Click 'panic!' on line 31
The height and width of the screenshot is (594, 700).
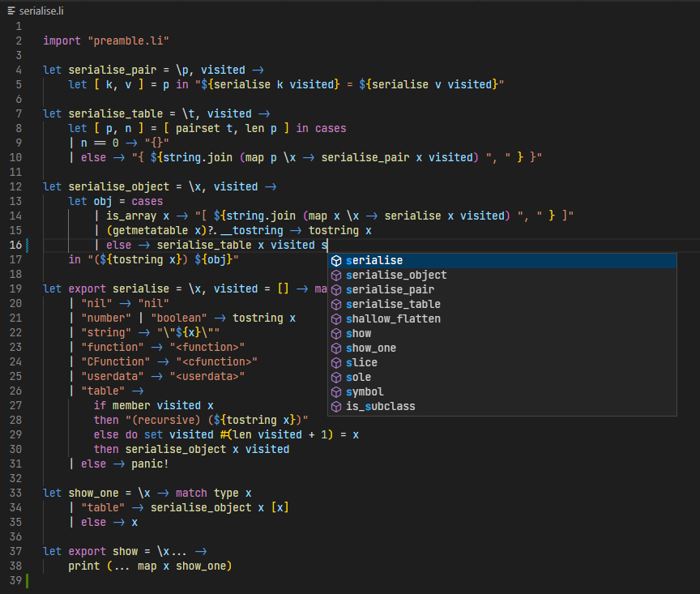pos(150,464)
